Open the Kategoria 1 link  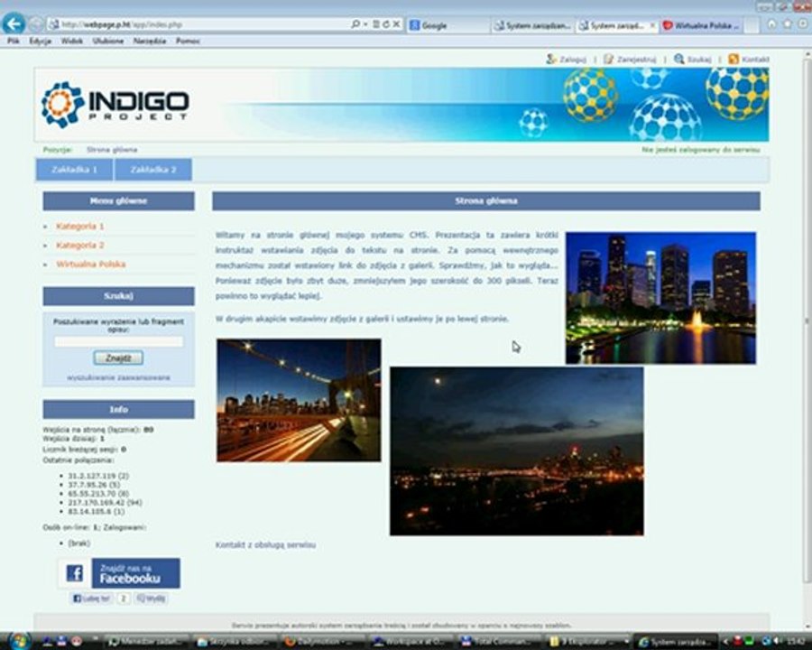click(x=80, y=226)
